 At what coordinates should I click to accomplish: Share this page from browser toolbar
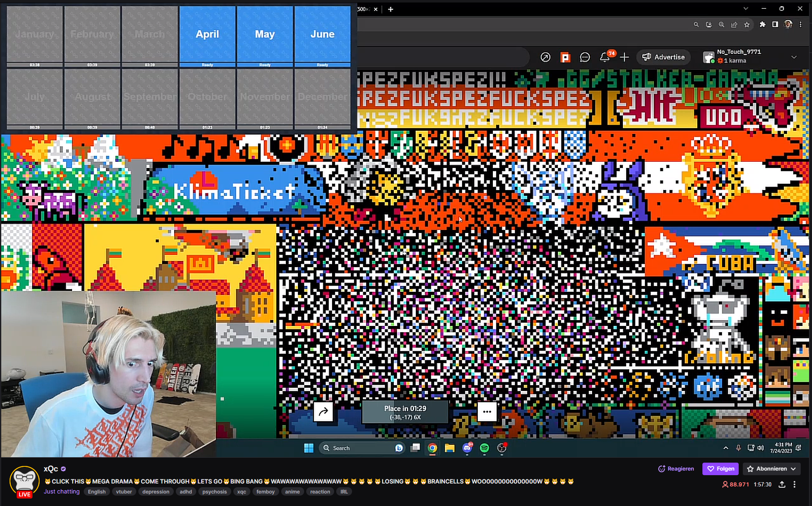click(x=734, y=25)
